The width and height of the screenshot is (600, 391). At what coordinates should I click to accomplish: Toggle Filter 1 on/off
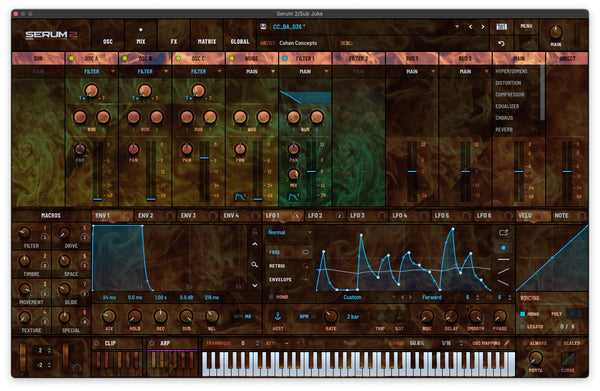point(285,58)
